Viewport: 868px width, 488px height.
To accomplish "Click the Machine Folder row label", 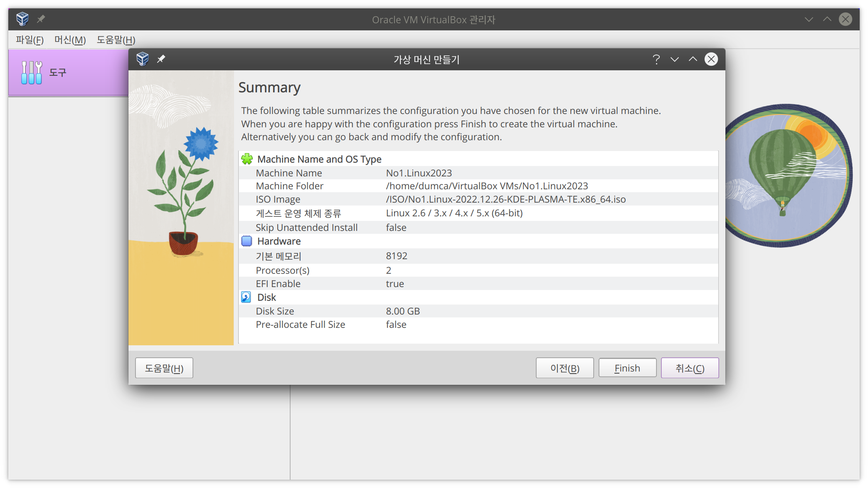I will pyautogui.click(x=290, y=186).
